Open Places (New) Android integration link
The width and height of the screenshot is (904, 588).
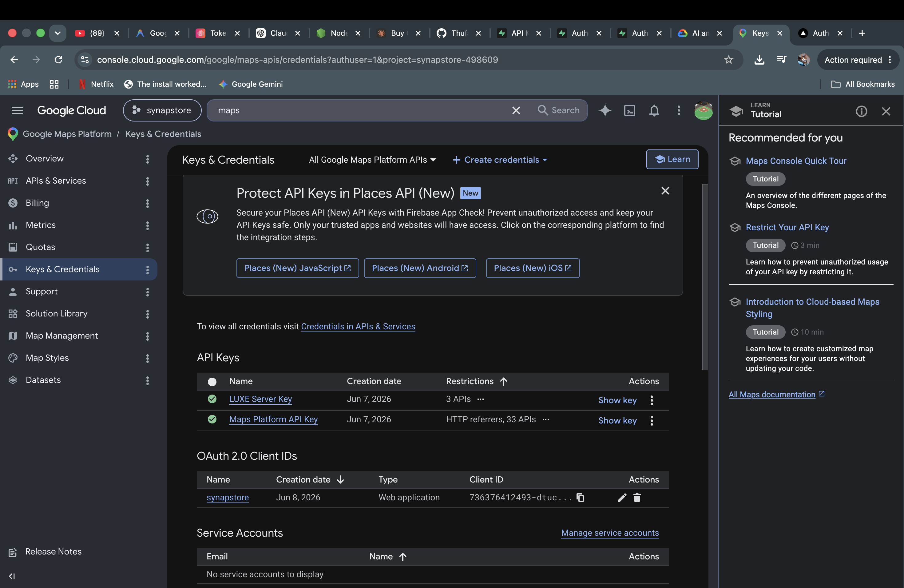coord(420,268)
